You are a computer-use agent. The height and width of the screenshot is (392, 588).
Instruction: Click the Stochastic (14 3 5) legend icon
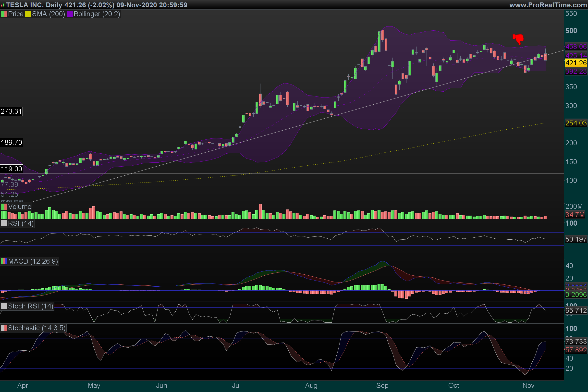coord(4,328)
